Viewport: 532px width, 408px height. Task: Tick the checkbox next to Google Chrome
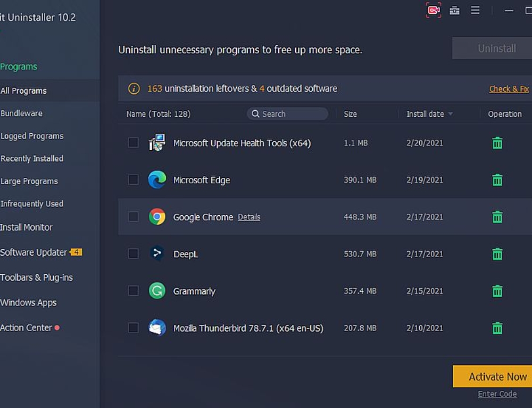(x=134, y=217)
